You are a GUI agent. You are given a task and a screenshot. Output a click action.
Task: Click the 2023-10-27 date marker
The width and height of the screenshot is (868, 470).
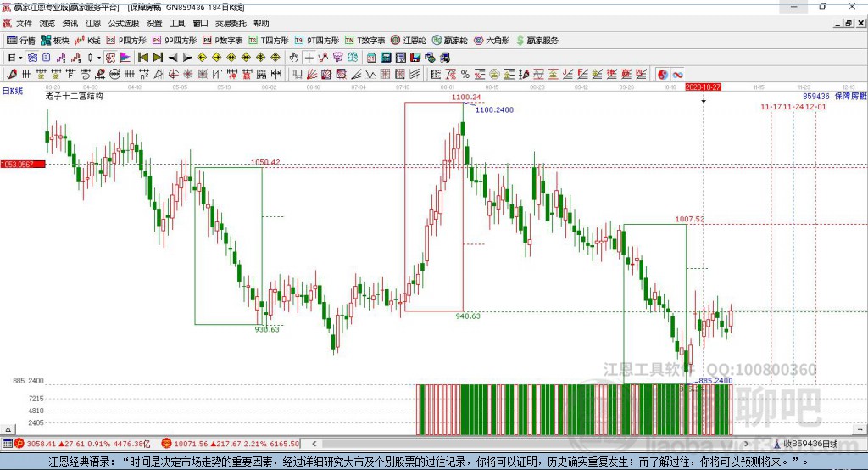pyautogui.click(x=703, y=87)
